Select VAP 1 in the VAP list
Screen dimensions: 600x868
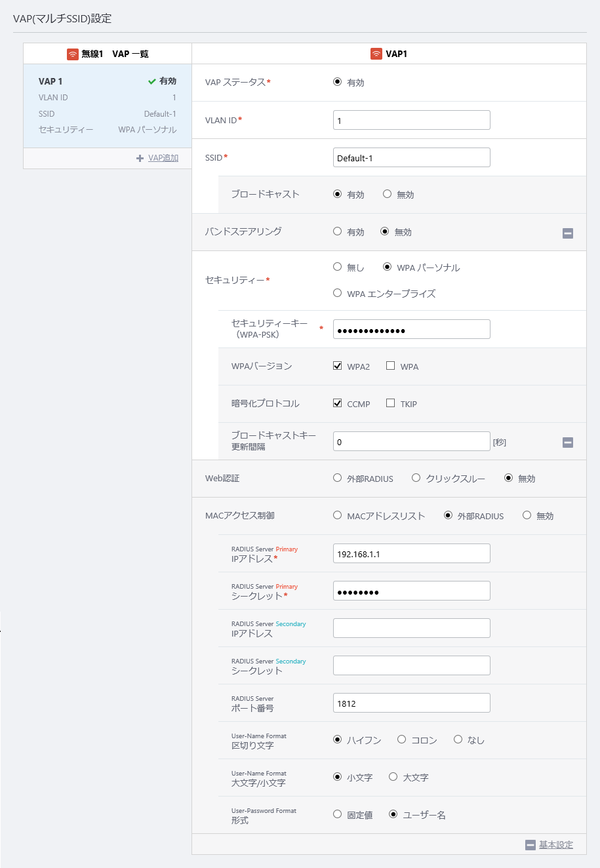[x=108, y=106]
